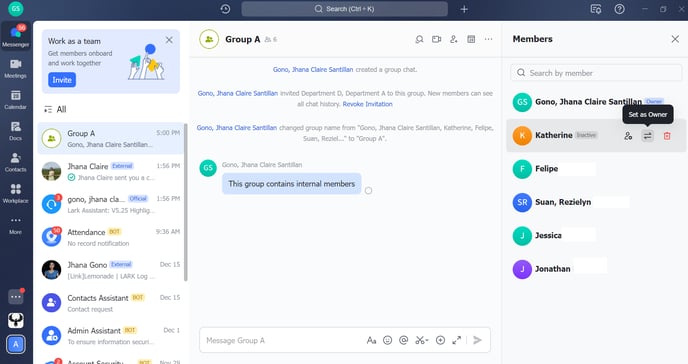The image size is (688, 364).
Task: Dismiss the Work as a team banner
Action: click(169, 40)
